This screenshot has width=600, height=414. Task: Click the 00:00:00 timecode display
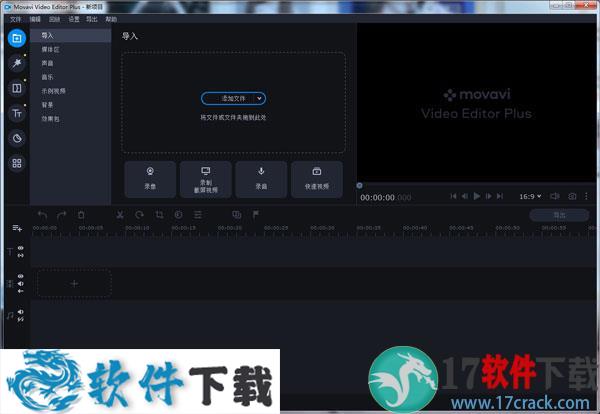[x=385, y=198]
